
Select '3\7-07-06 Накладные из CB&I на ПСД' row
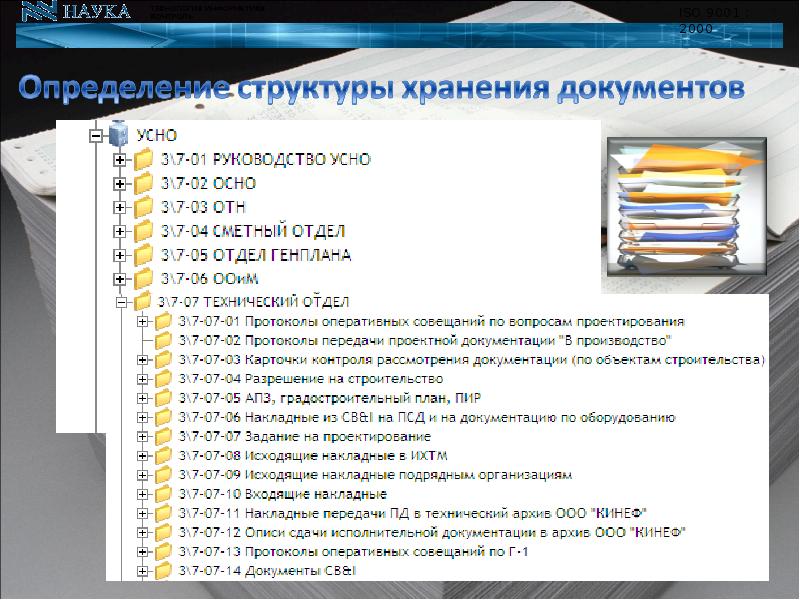[427, 418]
